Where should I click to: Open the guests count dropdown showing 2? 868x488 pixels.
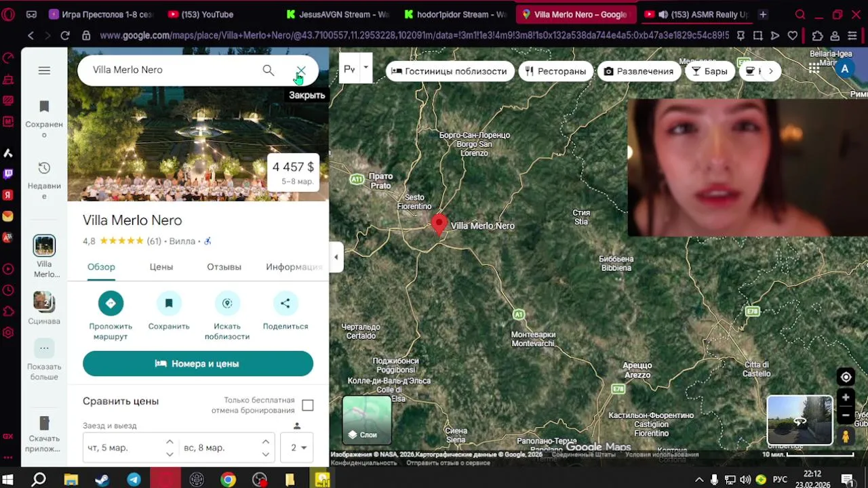(x=298, y=448)
